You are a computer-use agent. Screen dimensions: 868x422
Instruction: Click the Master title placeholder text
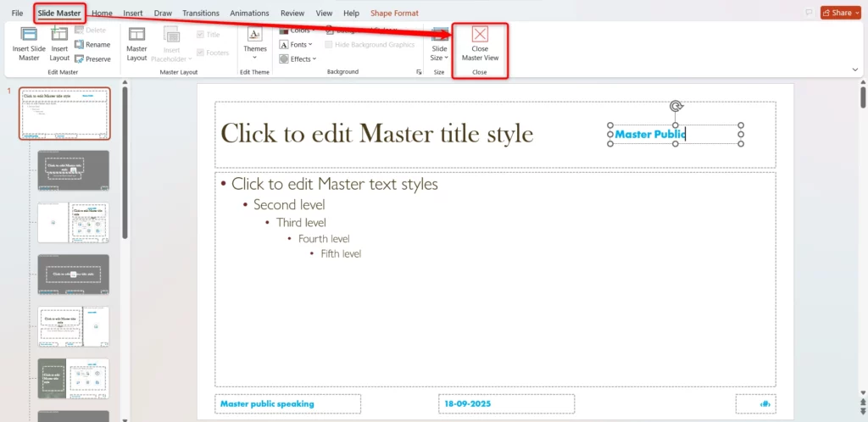(x=376, y=134)
